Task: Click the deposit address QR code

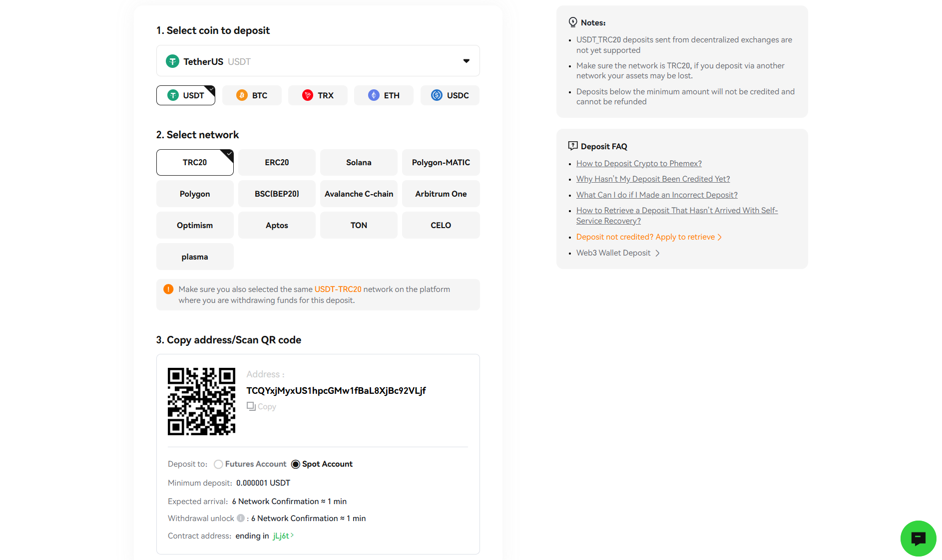Action: click(201, 401)
